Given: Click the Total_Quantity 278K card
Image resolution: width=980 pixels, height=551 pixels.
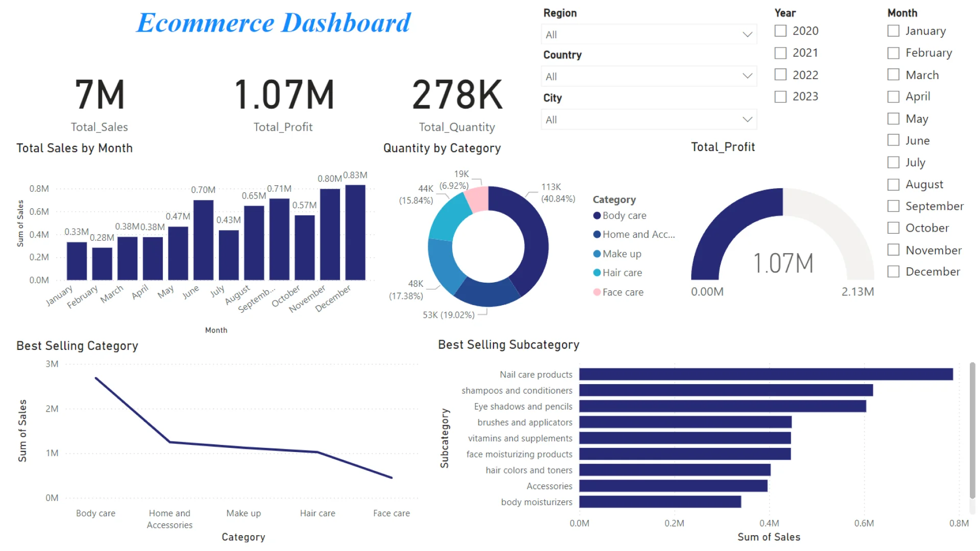Looking at the screenshot, I should 457,105.
